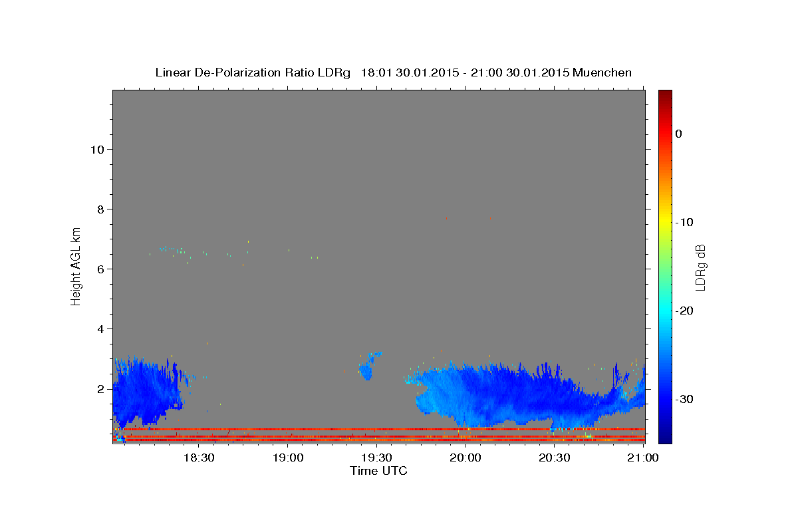The width and height of the screenshot is (798, 532).
Task: Click the colorbar value '-30'
Action: pos(684,399)
